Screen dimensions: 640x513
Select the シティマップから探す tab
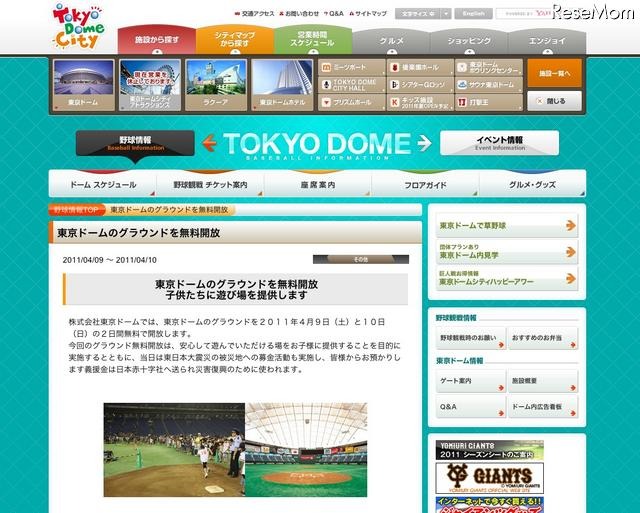click(235, 40)
